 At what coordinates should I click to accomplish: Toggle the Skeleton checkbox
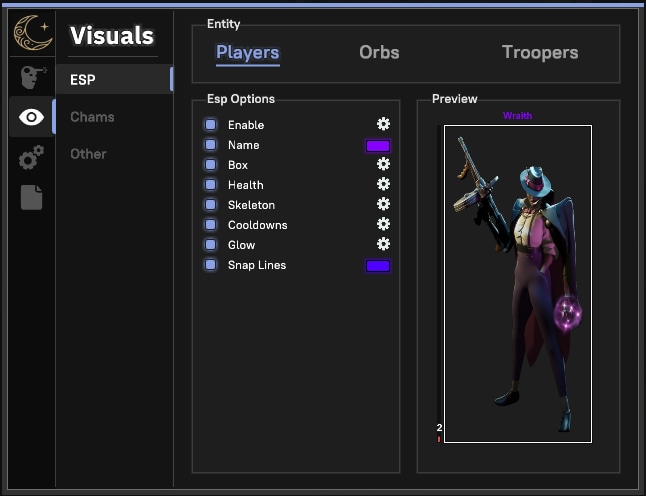[x=211, y=205]
